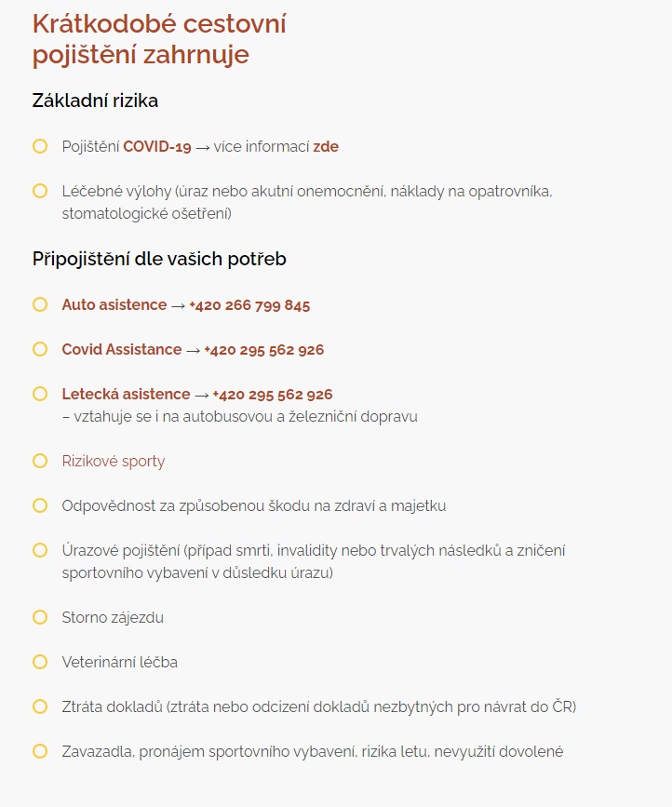
Task: Call the Auto asistence number ending in 845
Action: point(249,305)
